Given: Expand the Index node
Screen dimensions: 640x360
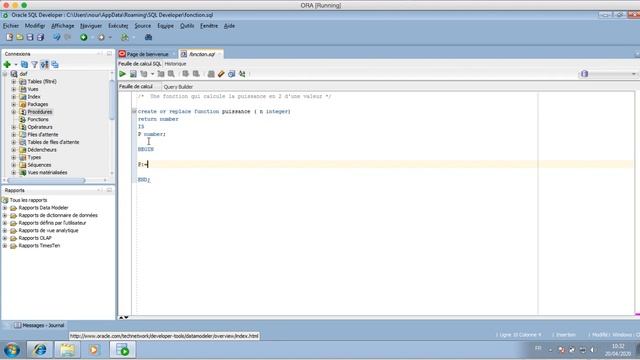Looking at the screenshot, I should [x=14, y=97].
